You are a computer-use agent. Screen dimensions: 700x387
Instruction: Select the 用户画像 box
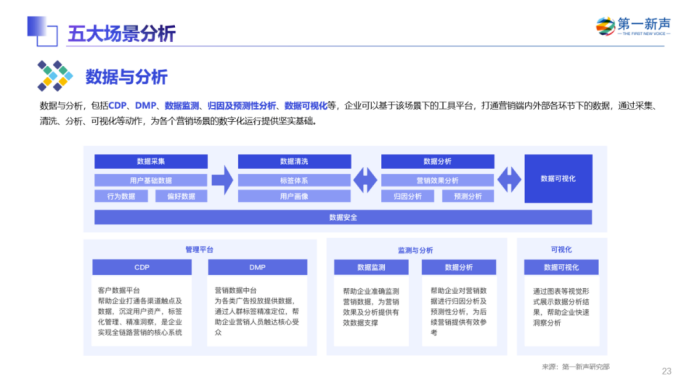(294, 196)
